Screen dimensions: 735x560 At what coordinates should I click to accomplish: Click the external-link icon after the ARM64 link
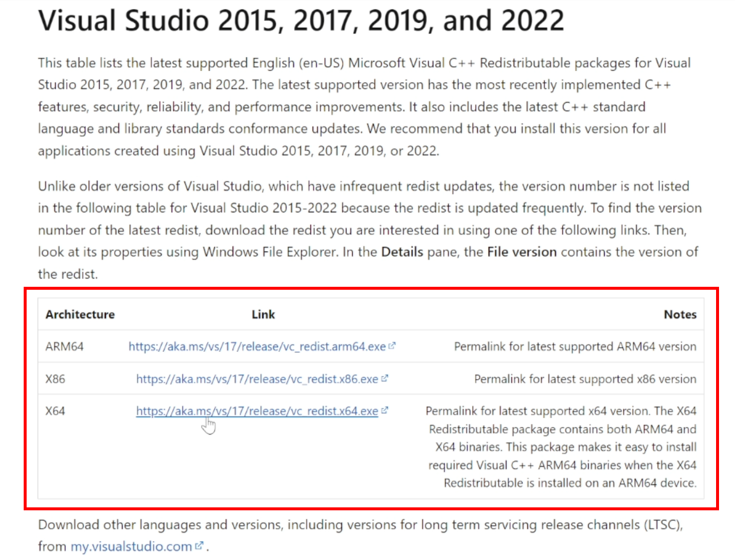pos(392,347)
